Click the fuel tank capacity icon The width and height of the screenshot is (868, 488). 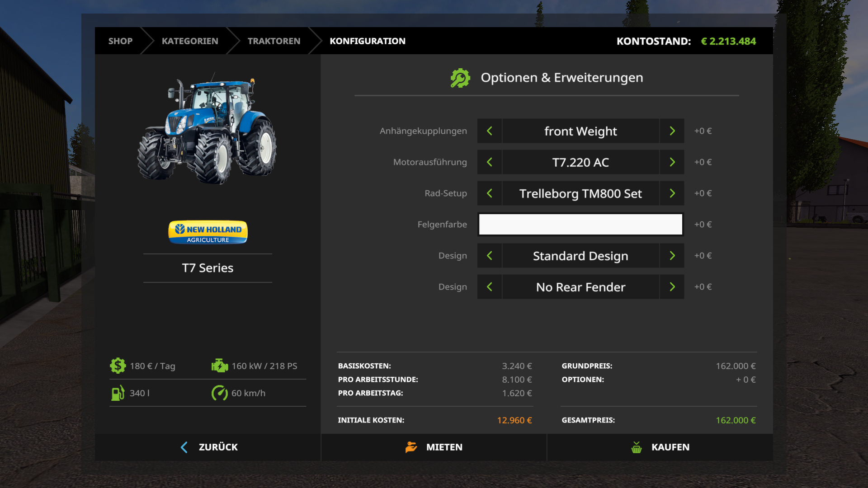click(118, 393)
